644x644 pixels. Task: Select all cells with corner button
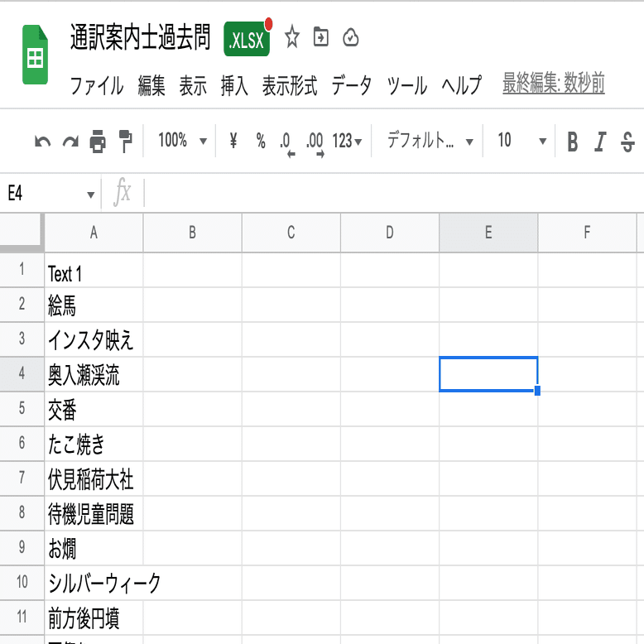(22, 232)
